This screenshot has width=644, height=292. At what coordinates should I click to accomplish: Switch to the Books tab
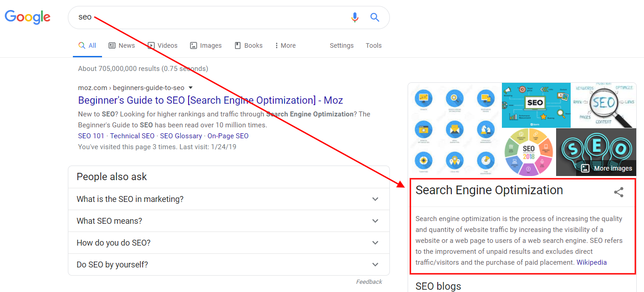(x=249, y=45)
